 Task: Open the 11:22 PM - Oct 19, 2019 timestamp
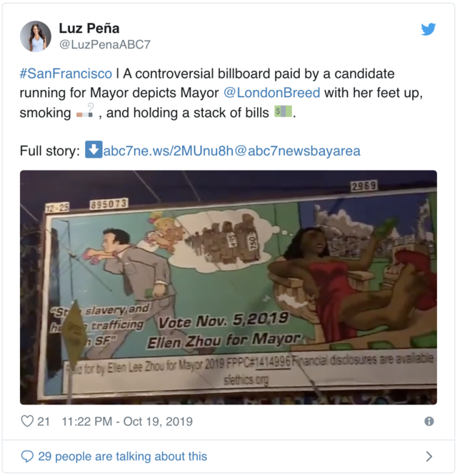click(127, 422)
